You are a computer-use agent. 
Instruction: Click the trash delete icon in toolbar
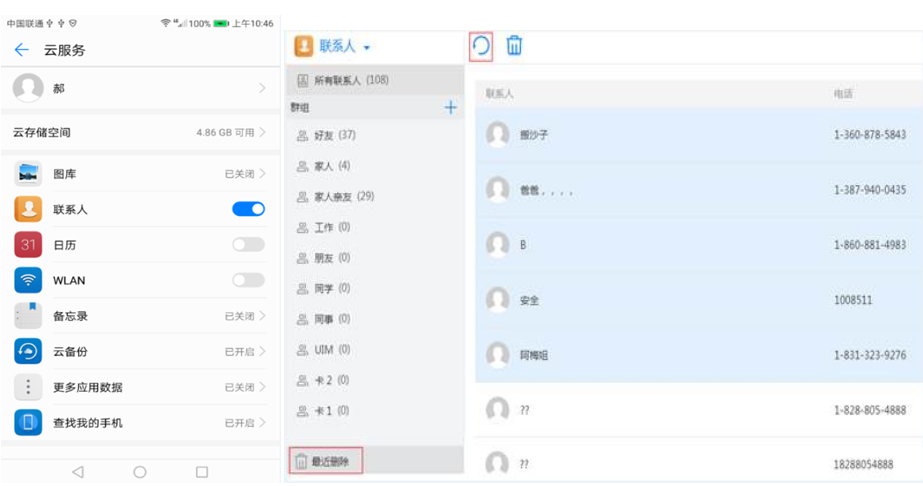click(x=514, y=46)
